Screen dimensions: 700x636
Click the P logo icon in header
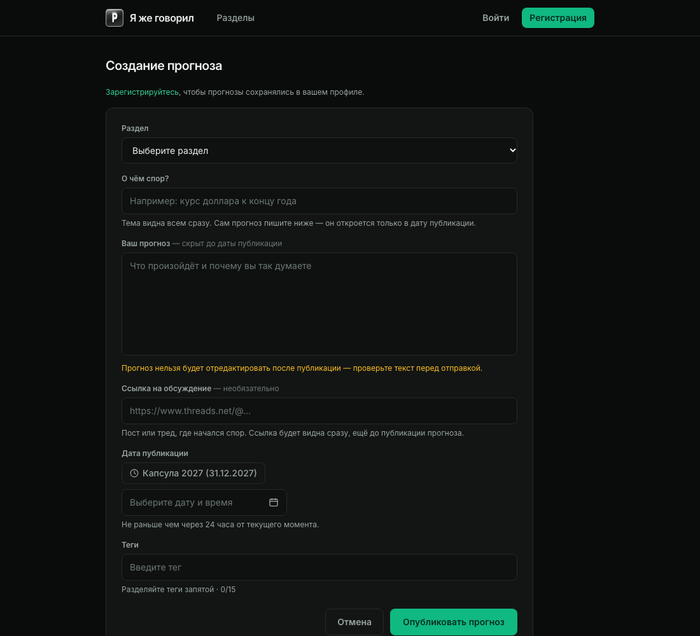click(114, 18)
